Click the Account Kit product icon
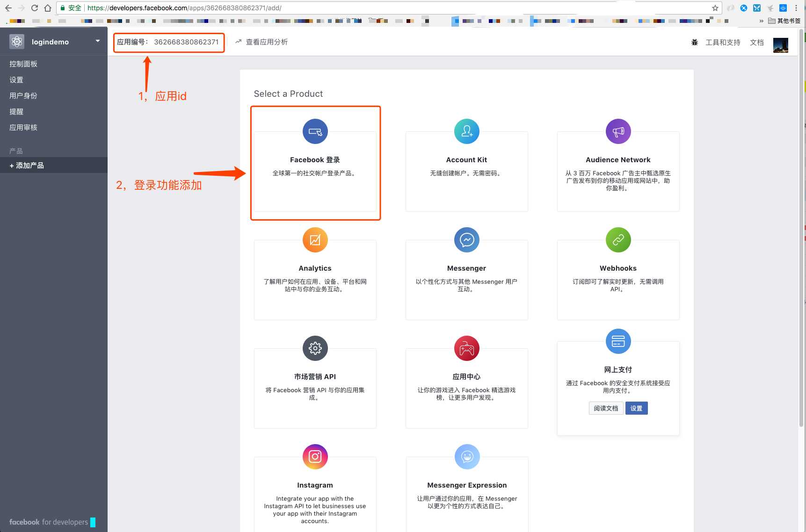This screenshot has height=532, width=806. (467, 131)
